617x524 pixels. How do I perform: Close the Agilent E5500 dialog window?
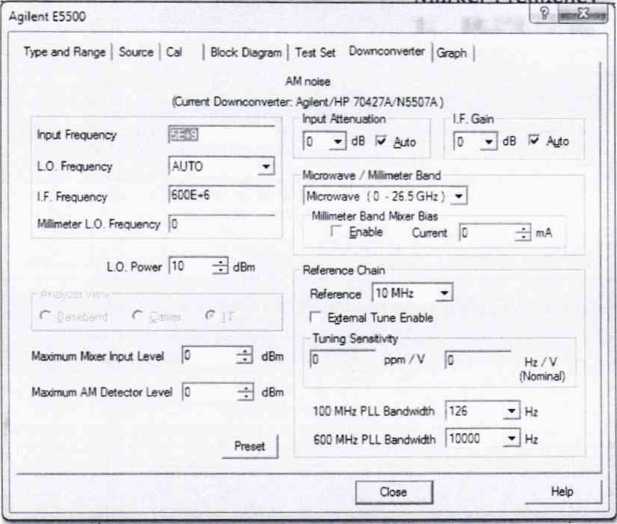tap(583, 15)
